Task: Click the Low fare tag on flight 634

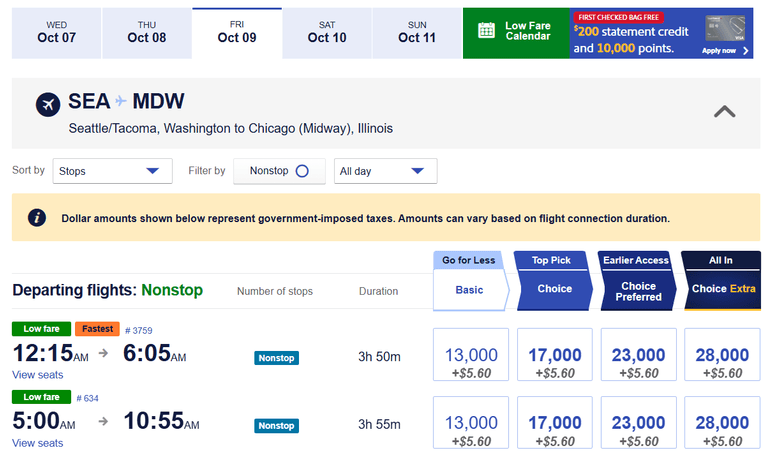Action: click(x=41, y=397)
